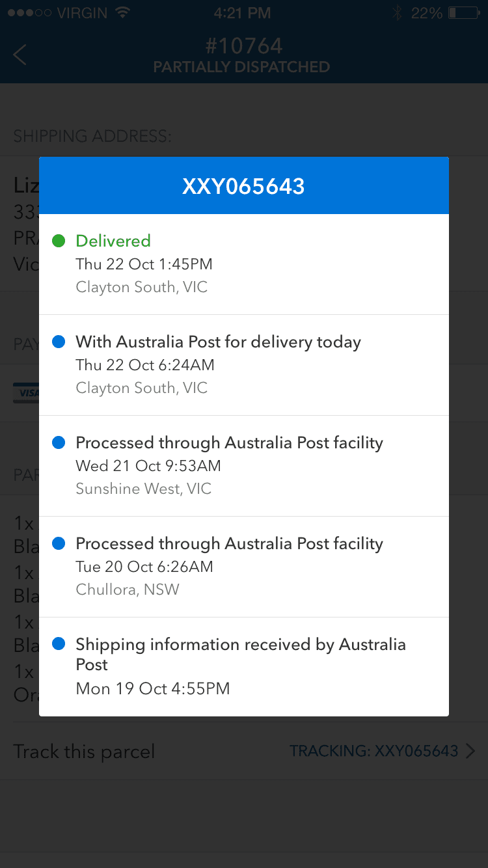The width and height of the screenshot is (488, 868).
Task: Select the Delivered tracking event
Action: click(x=243, y=264)
